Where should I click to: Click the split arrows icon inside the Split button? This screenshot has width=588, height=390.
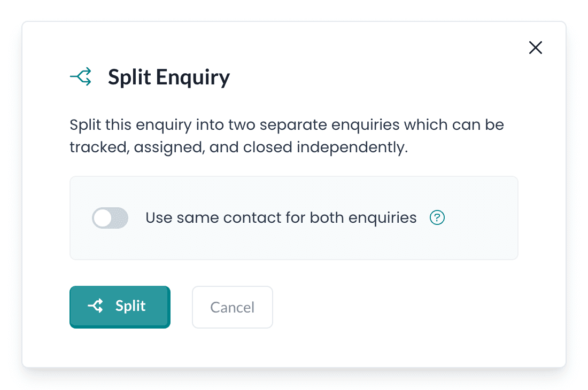(x=95, y=306)
